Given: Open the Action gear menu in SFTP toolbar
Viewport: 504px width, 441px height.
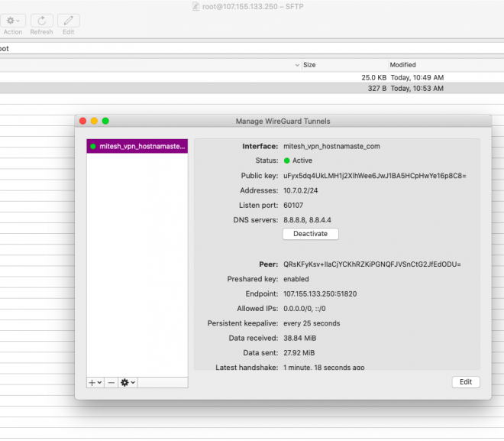Looking at the screenshot, I should coord(12,21).
